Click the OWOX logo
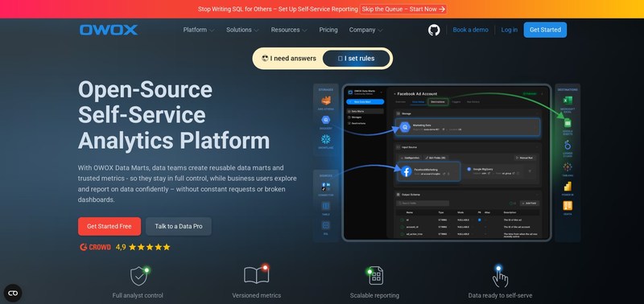Screen dimensions: 644x304 coord(109,30)
